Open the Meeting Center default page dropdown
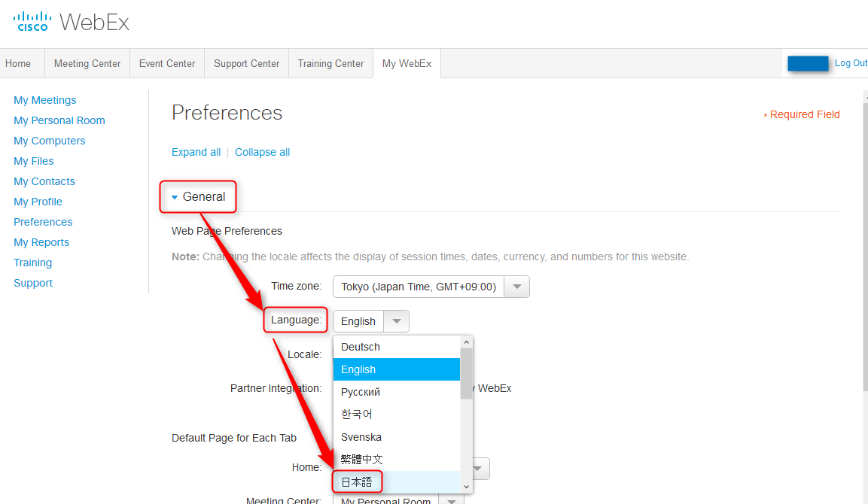 click(x=397, y=499)
